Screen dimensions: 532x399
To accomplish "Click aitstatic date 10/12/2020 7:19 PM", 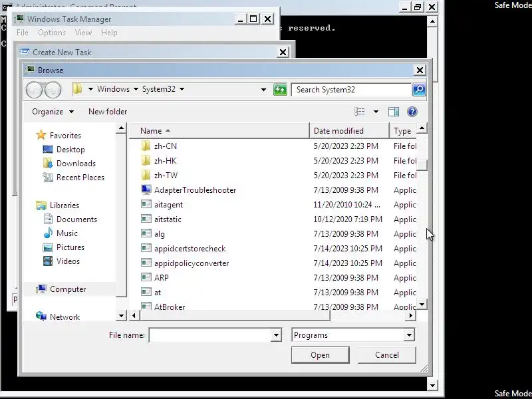I will click(x=348, y=219).
